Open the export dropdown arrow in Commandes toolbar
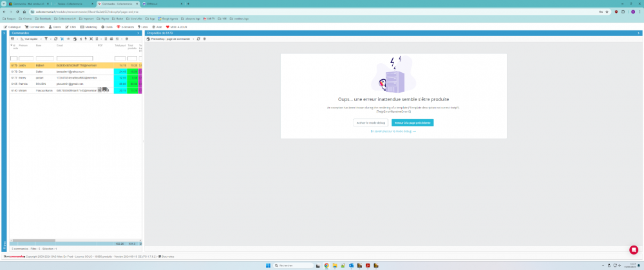This screenshot has height=270, width=644. (122, 39)
